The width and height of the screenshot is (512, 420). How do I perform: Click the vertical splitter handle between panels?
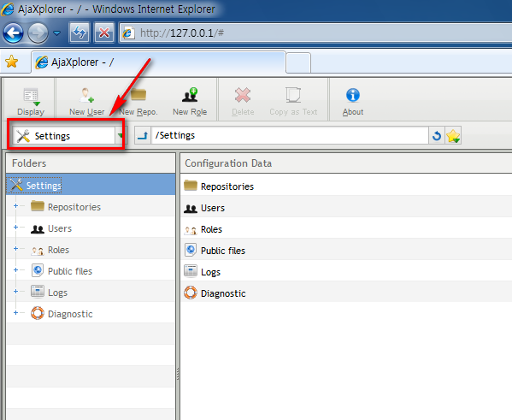(x=178, y=374)
